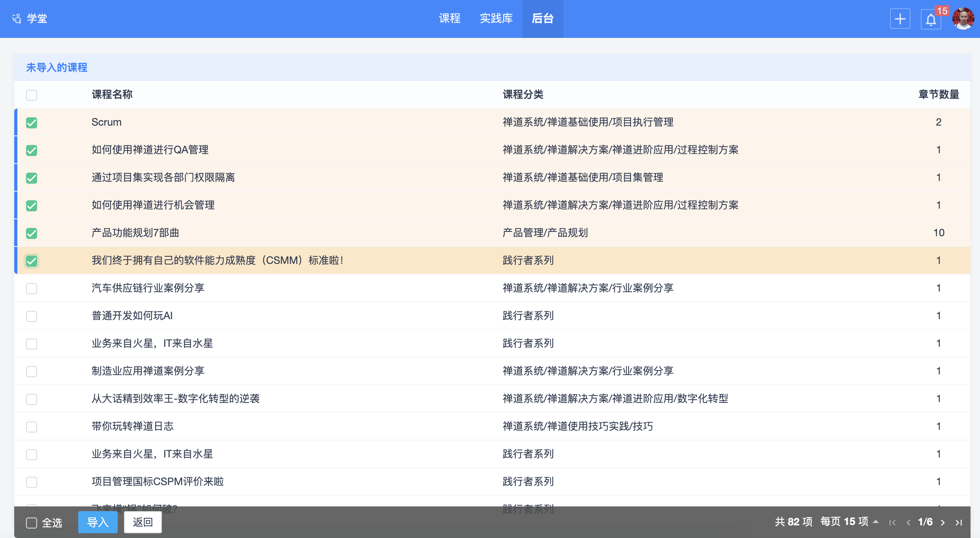The image size is (980, 538).
Task: Open the 后台 tab
Action: click(543, 19)
